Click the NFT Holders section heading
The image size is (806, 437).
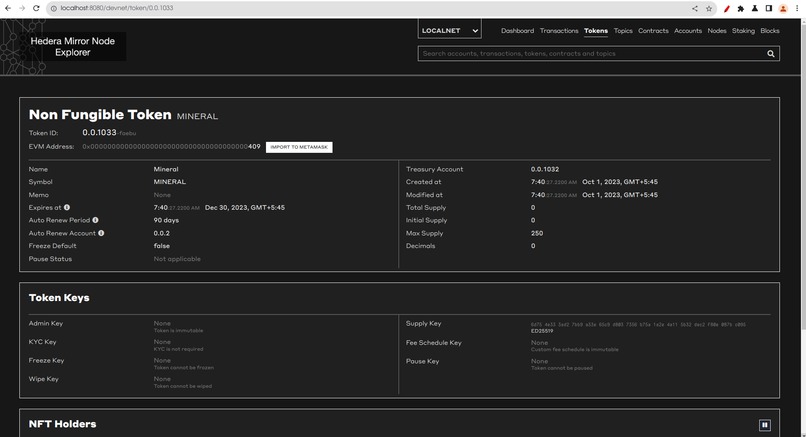(x=63, y=424)
